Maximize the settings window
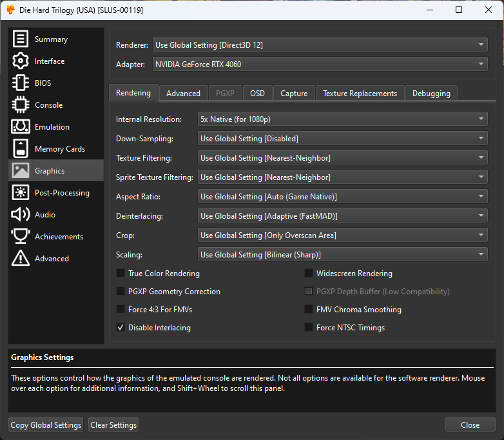Viewport: 504px width, 440px height. [x=459, y=10]
